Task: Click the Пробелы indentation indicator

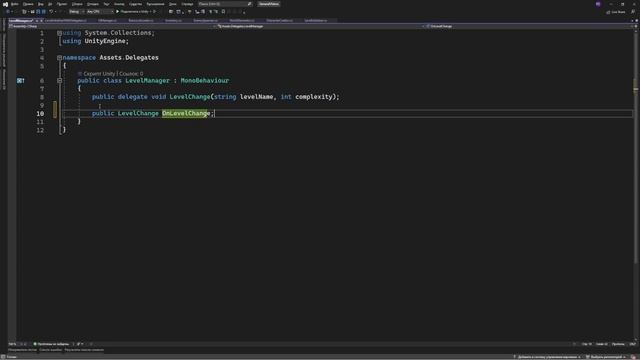Action: tap(618, 344)
